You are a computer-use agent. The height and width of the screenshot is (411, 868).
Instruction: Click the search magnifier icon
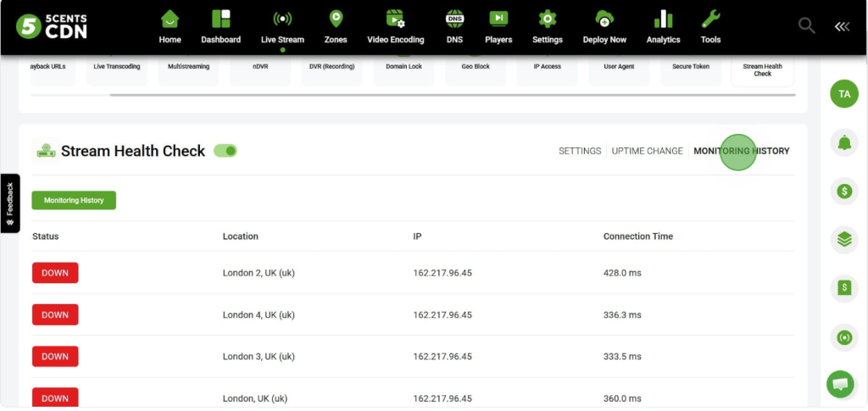[x=806, y=26]
